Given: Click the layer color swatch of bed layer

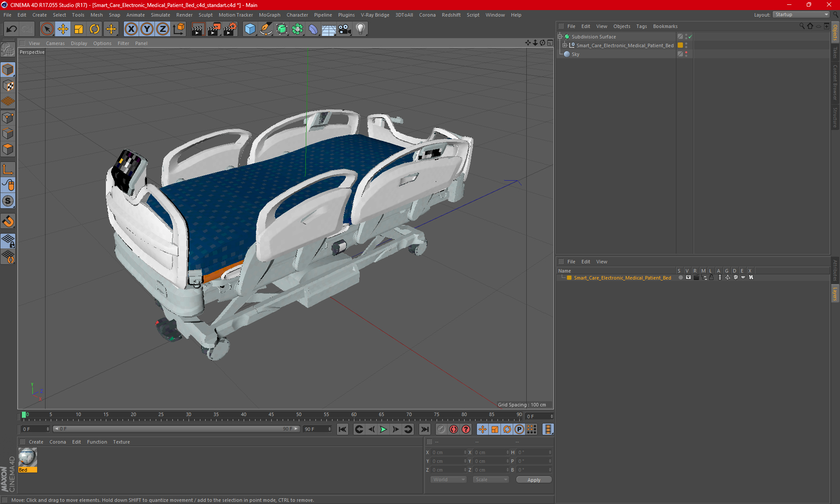Looking at the screenshot, I should coord(569,278).
